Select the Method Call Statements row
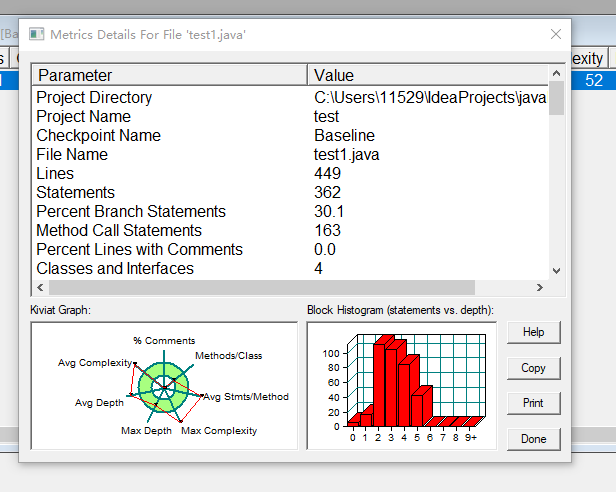616x492 pixels. click(290, 230)
